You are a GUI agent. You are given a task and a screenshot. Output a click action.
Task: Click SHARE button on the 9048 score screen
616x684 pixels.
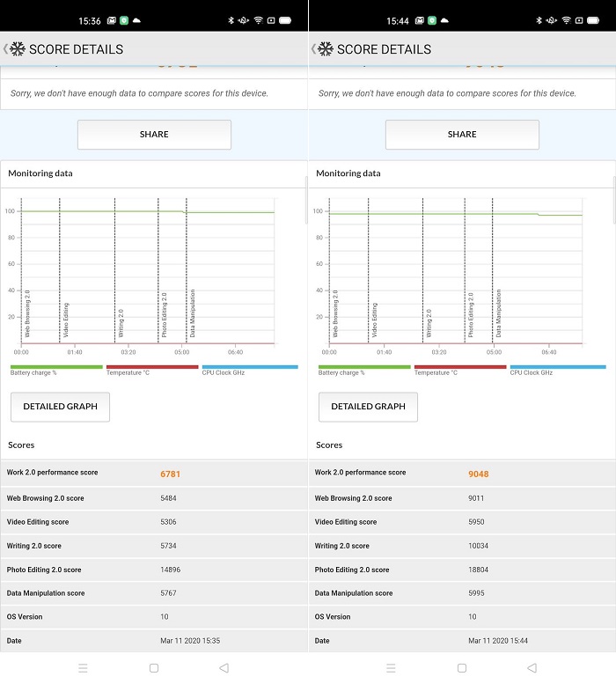[462, 135]
